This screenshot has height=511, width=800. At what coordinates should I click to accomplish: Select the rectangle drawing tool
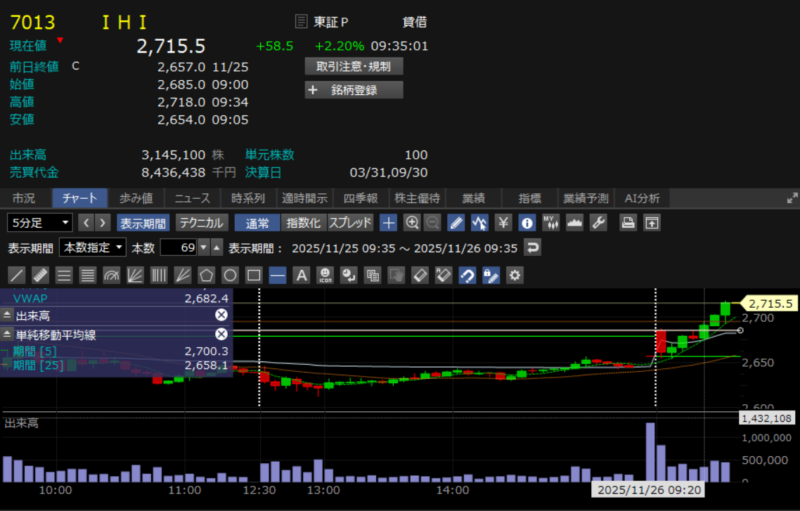[x=254, y=274]
